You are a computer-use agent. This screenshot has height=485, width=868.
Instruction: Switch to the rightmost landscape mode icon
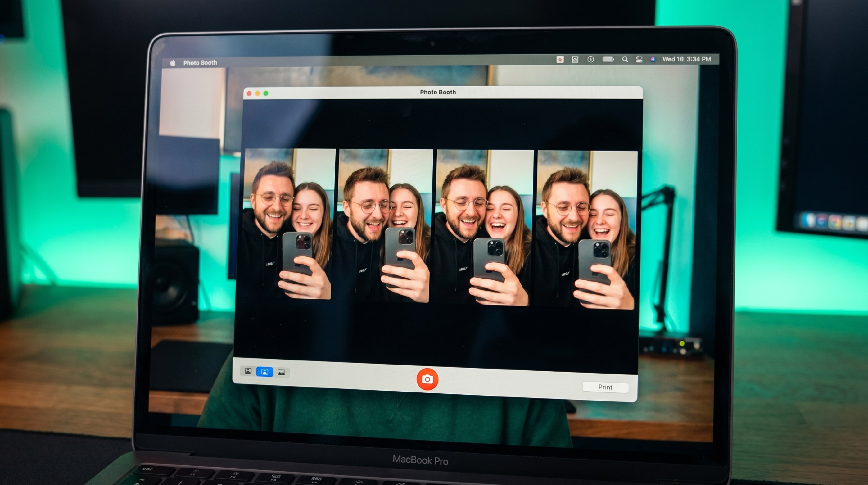click(281, 372)
